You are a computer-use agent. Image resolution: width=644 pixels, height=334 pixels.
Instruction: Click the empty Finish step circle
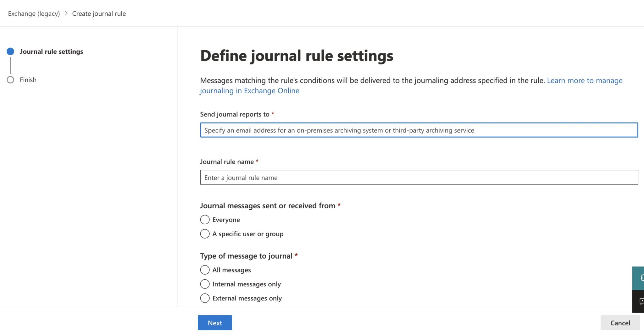10,79
